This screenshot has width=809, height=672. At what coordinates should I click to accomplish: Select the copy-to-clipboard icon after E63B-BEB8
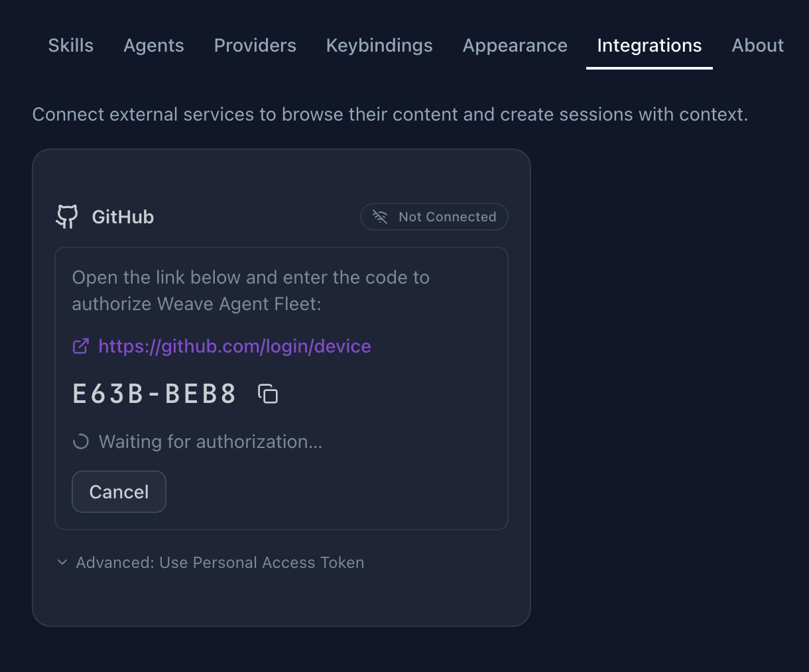pyautogui.click(x=268, y=394)
